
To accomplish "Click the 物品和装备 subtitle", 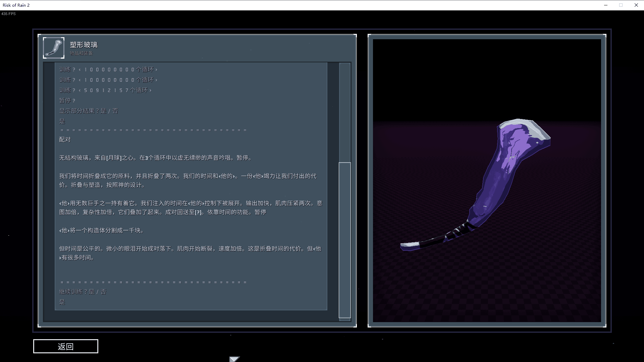I will point(81,53).
